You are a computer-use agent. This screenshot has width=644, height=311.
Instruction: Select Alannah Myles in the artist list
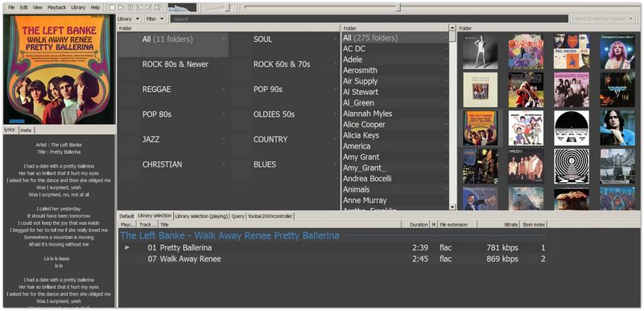395,114
